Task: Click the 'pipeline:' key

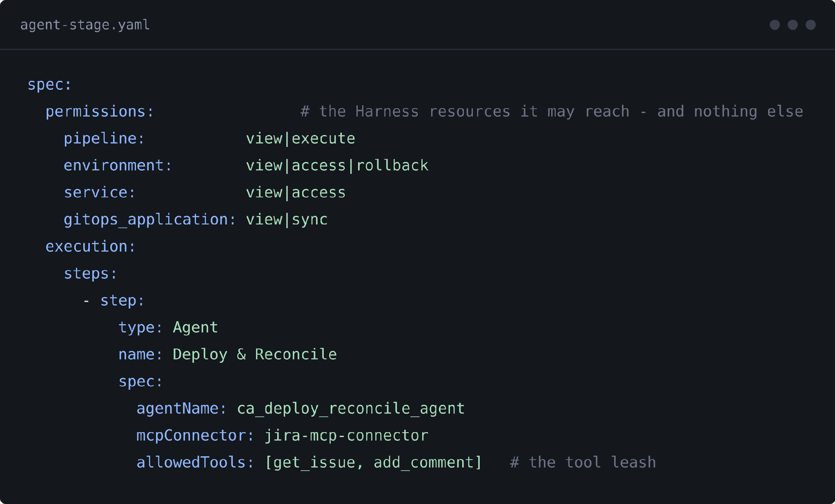Action: (104, 138)
